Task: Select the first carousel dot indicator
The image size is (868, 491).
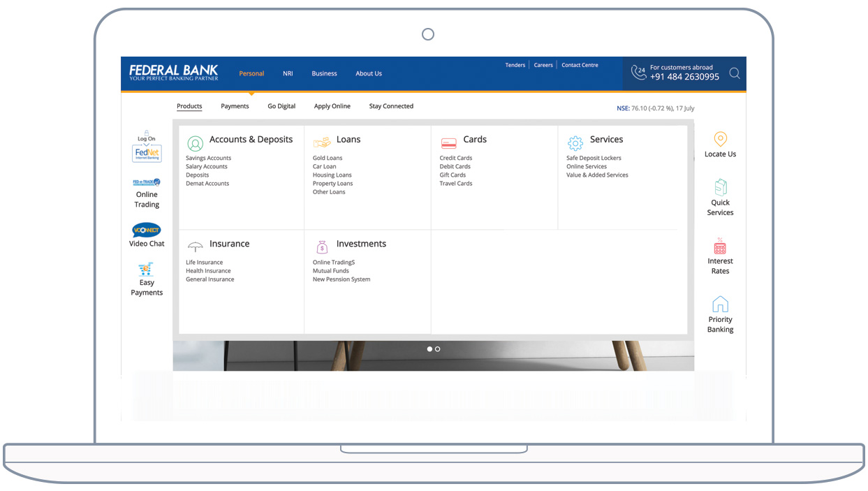Action: [x=429, y=349]
